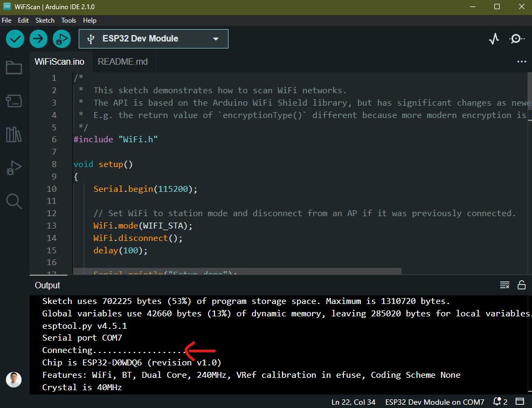
Task: Click the Arduino IDE logo in title bar
Action: 7,6
